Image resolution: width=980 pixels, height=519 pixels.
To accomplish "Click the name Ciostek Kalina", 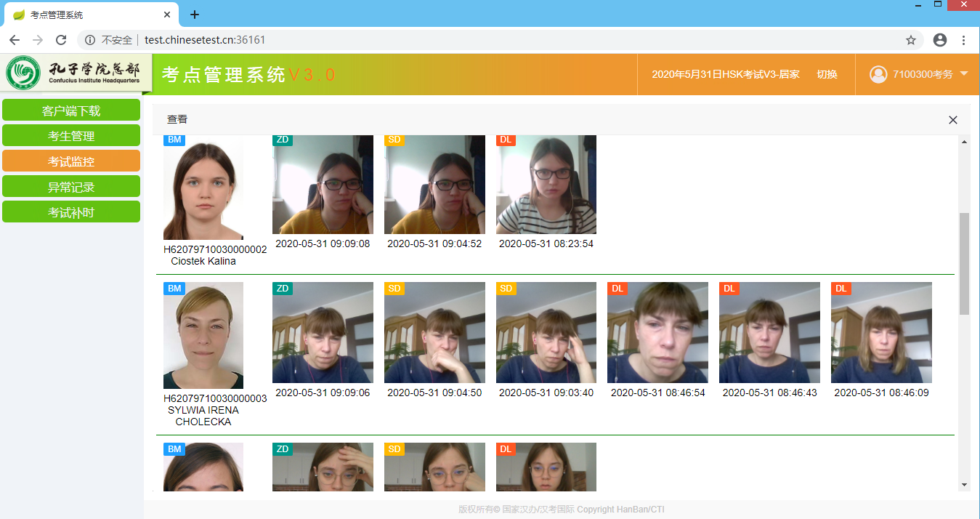I will tap(203, 261).
